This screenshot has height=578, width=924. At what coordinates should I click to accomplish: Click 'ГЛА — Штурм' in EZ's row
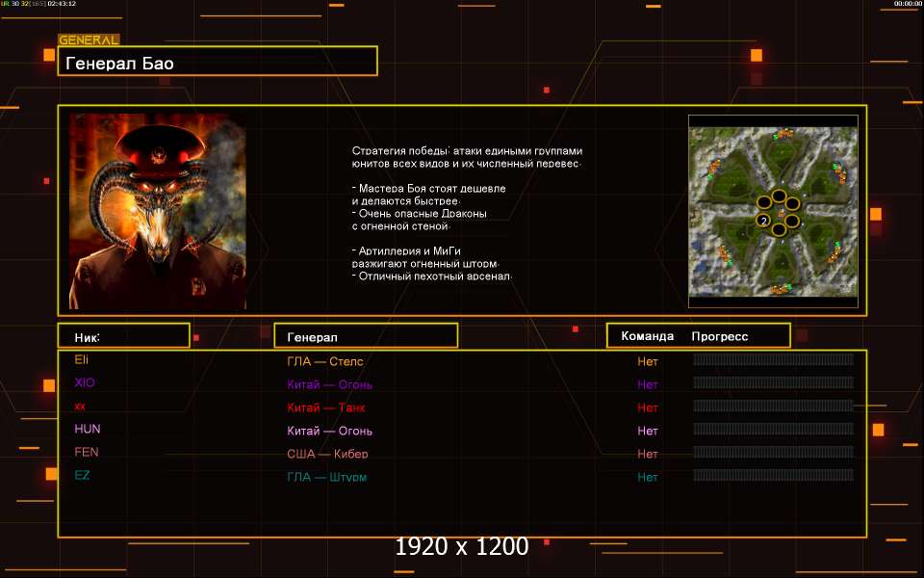326,477
